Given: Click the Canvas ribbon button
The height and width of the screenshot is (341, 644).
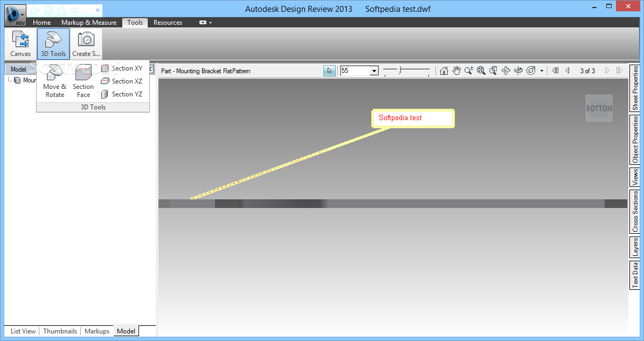Looking at the screenshot, I should coord(20,44).
